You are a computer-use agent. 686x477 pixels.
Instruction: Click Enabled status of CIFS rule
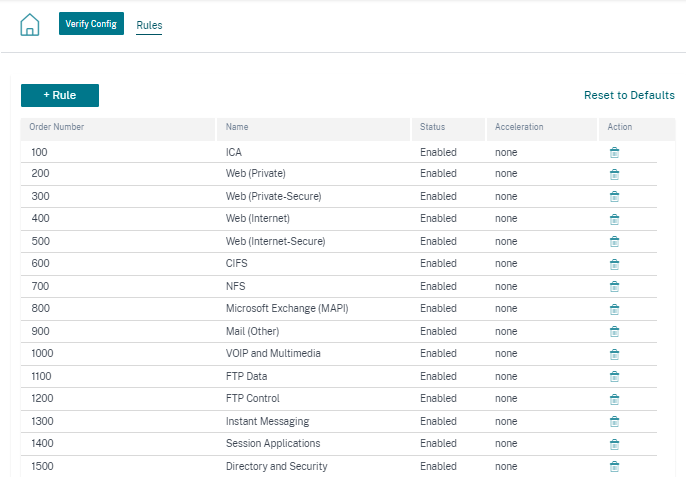pyautogui.click(x=438, y=263)
